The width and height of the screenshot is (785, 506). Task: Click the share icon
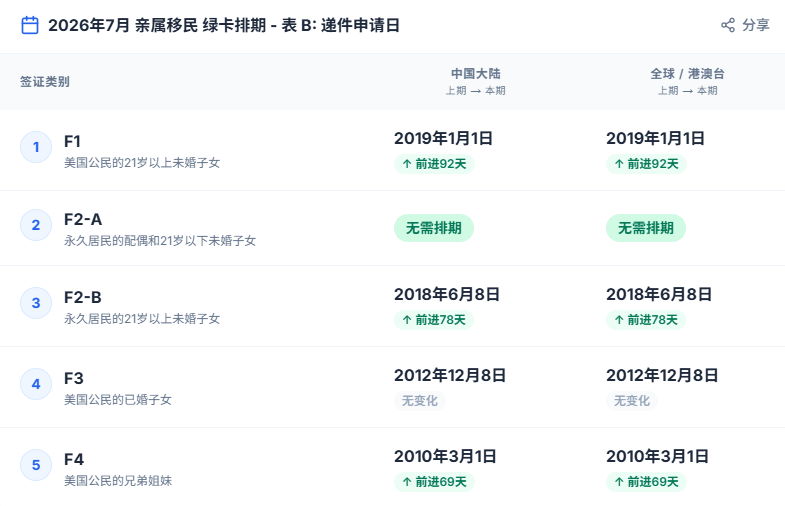pyautogui.click(x=728, y=25)
